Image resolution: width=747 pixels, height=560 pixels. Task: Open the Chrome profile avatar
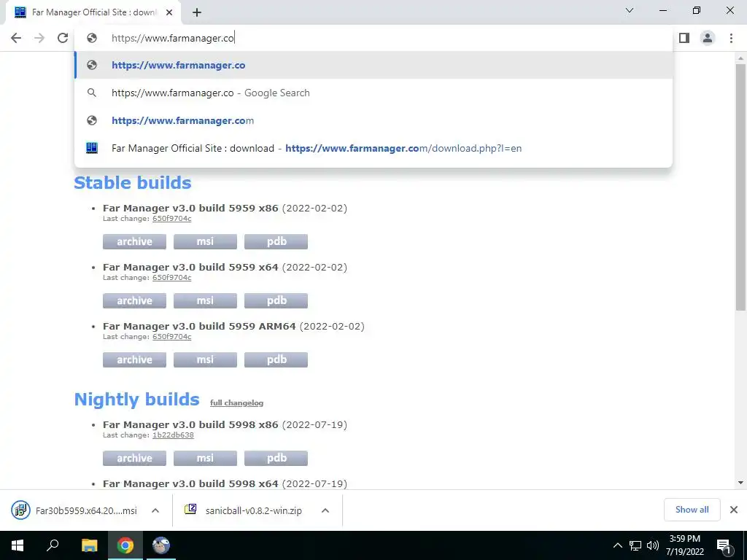(x=708, y=38)
